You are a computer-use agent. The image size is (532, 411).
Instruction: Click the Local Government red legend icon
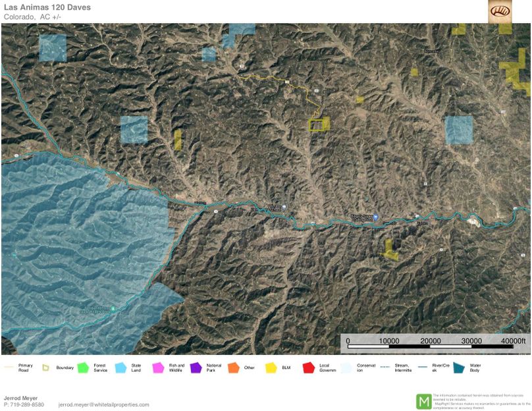click(x=309, y=368)
